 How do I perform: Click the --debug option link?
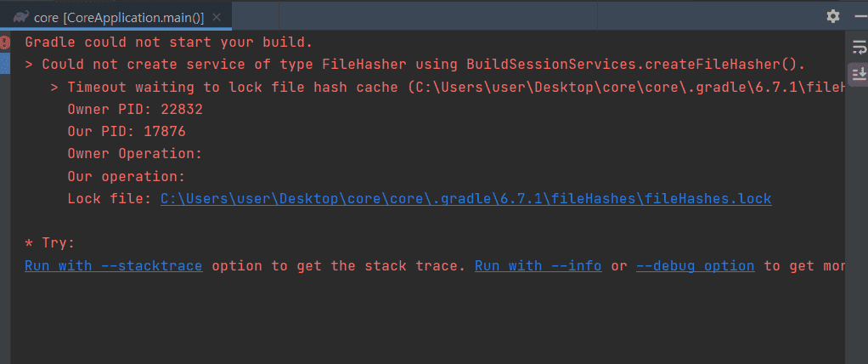696,265
